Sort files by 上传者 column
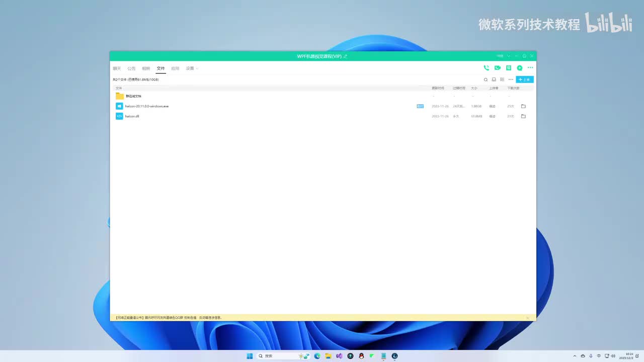Image resolution: width=644 pixels, height=362 pixels. [494, 88]
